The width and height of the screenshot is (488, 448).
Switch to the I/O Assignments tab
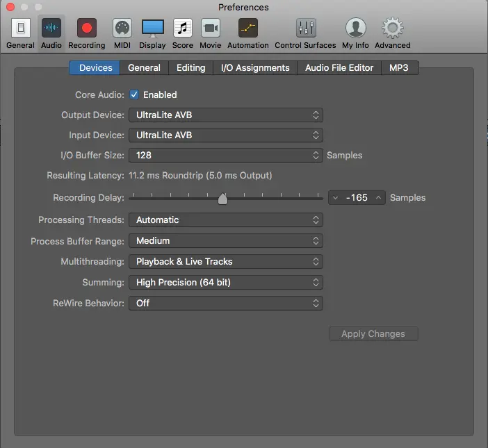click(255, 68)
